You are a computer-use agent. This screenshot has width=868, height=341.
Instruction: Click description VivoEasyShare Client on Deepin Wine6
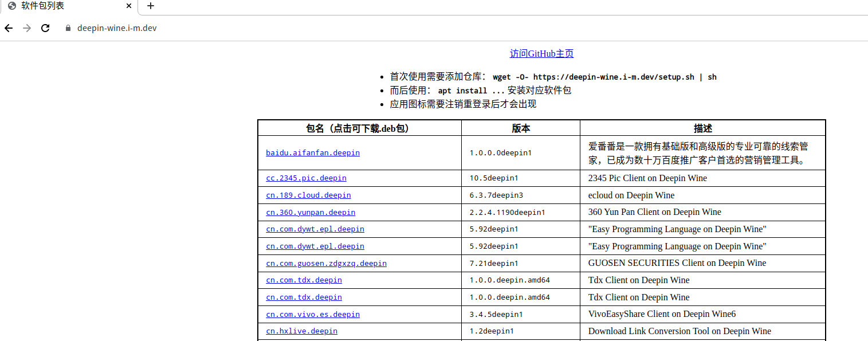click(662, 314)
